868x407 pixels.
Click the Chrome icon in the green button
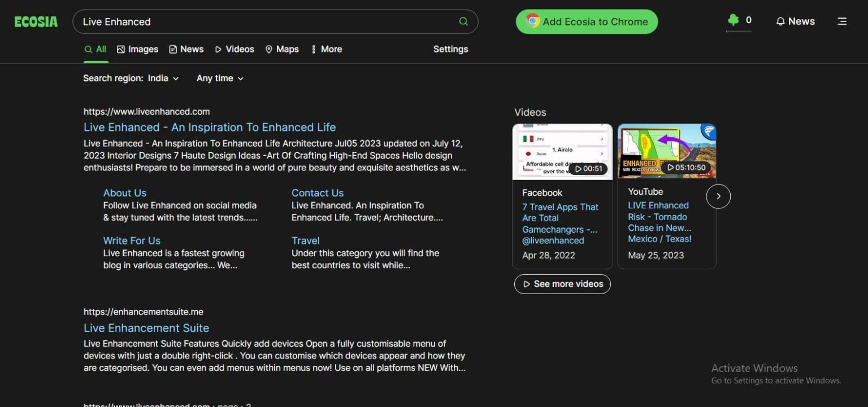point(531,21)
